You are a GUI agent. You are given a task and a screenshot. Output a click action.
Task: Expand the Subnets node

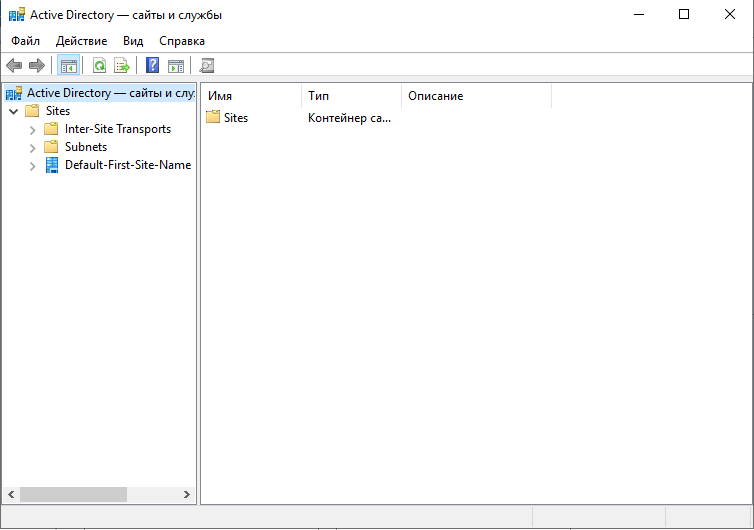[x=32, y=148]
